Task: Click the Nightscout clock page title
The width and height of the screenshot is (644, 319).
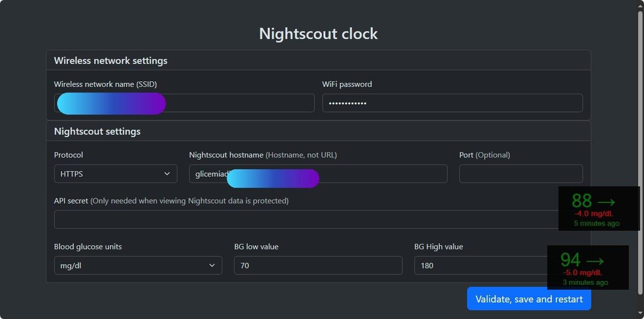Action: tap(318, 33)
